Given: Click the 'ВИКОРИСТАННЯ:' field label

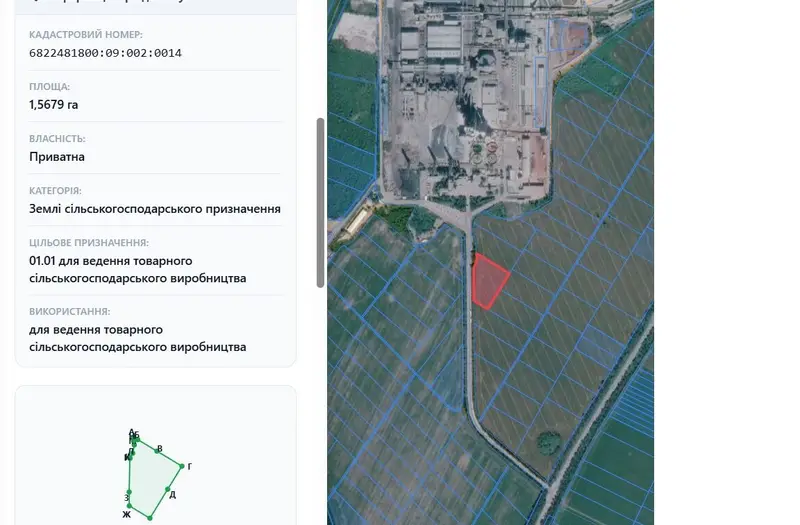Looking at the screenshot, I should 69,311.
